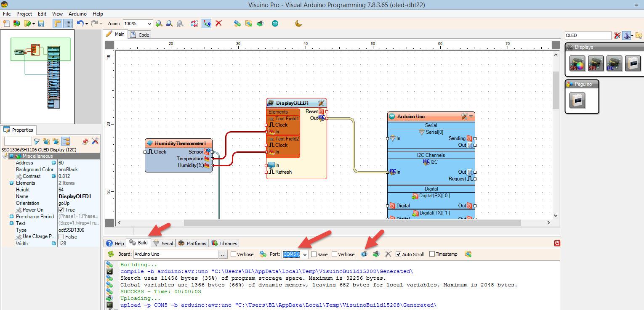Open the Help tab
Image resolution: width=644 pixels, height=310 pixels.
[115, 243]
